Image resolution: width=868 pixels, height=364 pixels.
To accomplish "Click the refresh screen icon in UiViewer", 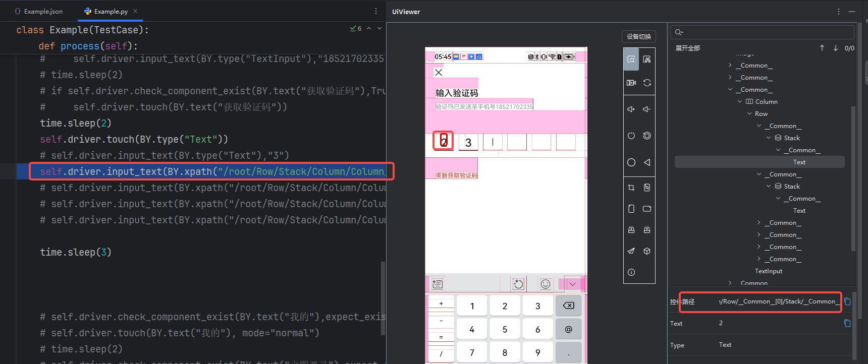I will [647, 83].
